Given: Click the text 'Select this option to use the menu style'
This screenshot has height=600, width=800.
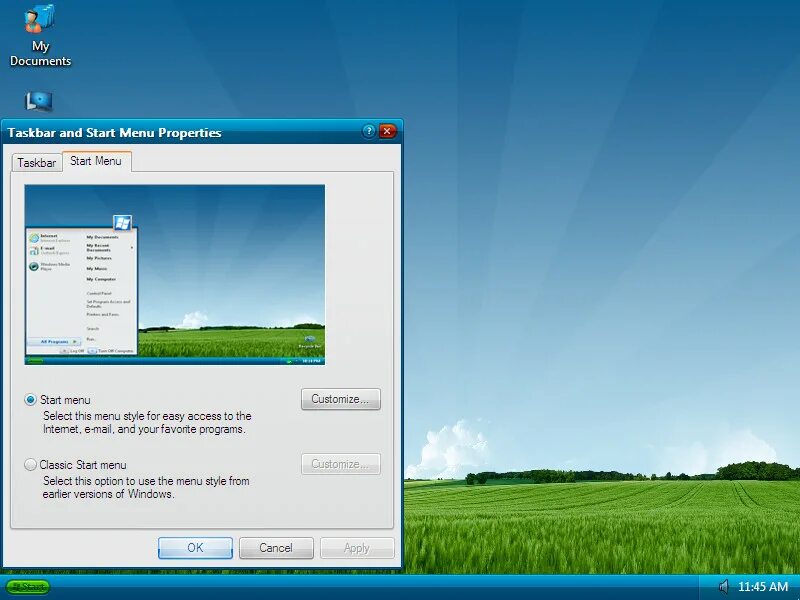Looking at the screenshot, I should click(134, 481).
